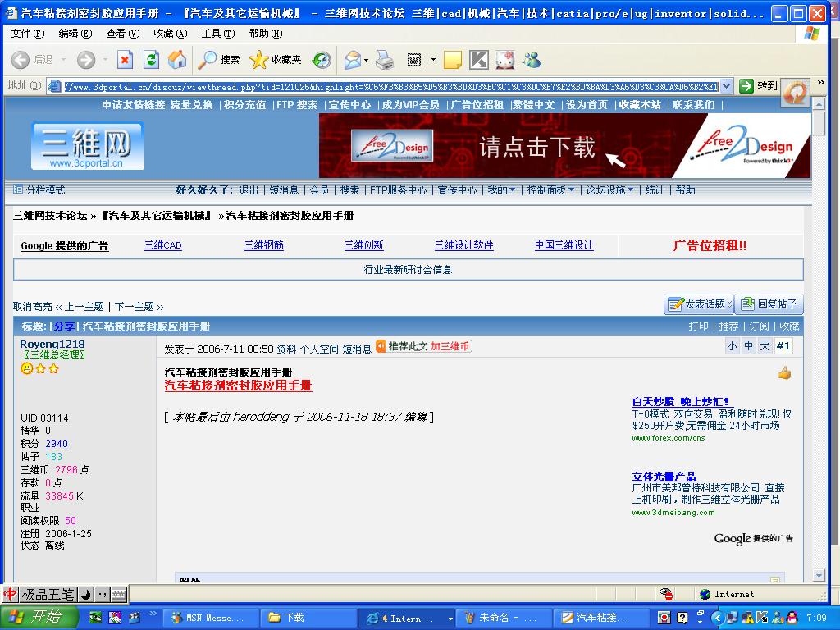840x630 pixels.
Task: Click the 打印 print thread link
Action: [699, 326]
